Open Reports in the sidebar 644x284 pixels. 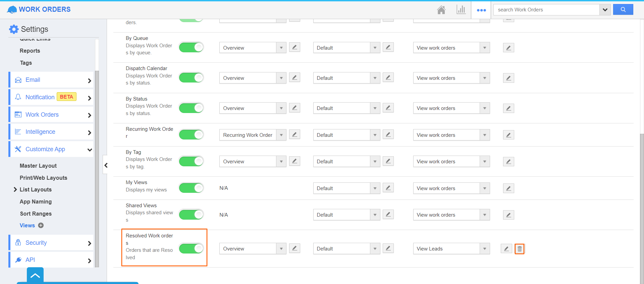click(30, 51)
